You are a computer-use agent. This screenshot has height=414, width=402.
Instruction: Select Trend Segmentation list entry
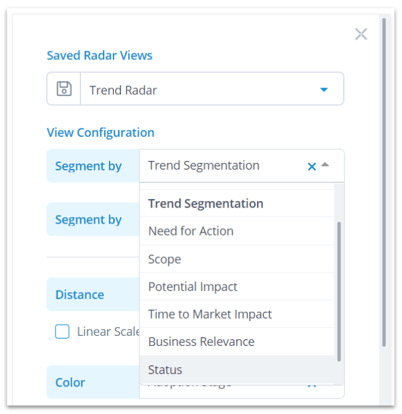click(x=237, y=204)
